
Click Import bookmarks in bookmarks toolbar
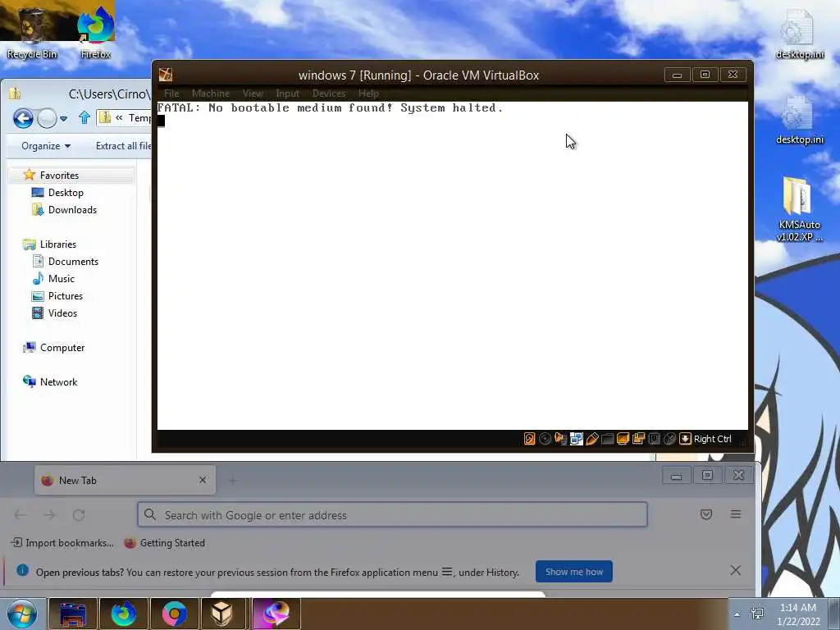[62, 543]
